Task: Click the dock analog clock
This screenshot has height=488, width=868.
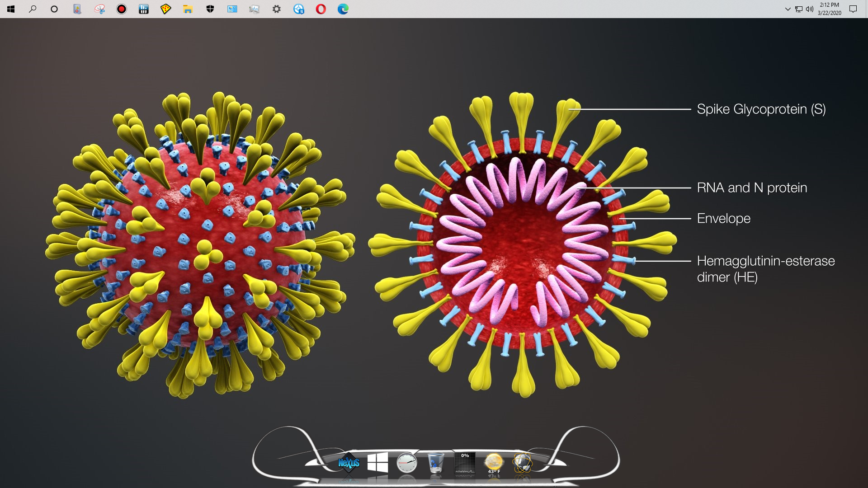Action: tap(406, 463)
